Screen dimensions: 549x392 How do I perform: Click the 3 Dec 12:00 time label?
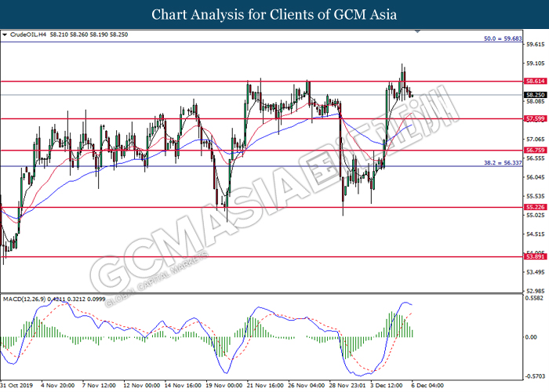(x=387, y=386)
